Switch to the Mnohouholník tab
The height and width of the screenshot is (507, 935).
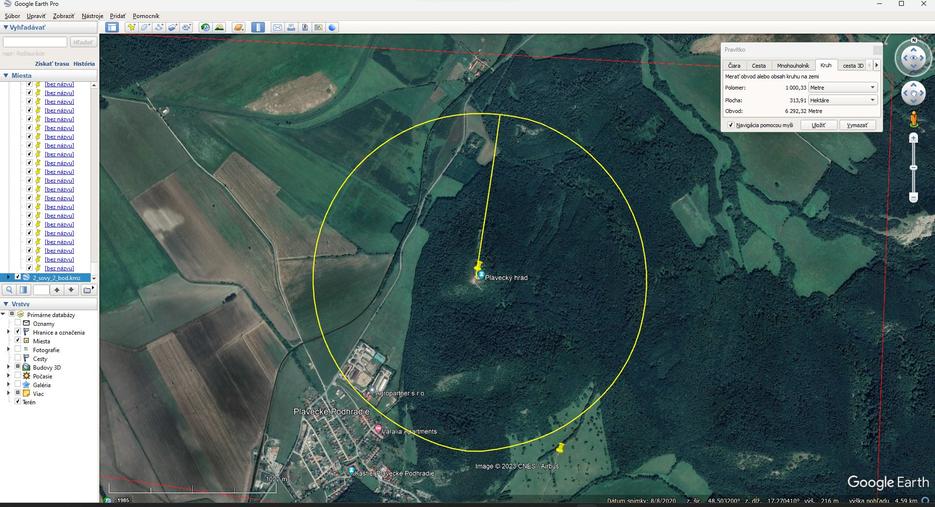coord(793,65)
